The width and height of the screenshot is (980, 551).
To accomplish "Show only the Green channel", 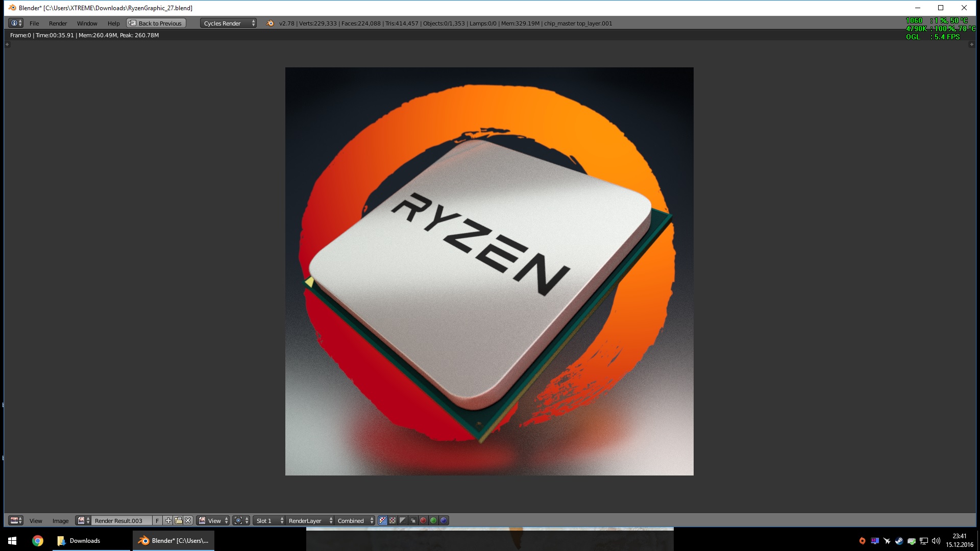I will 433,520.
